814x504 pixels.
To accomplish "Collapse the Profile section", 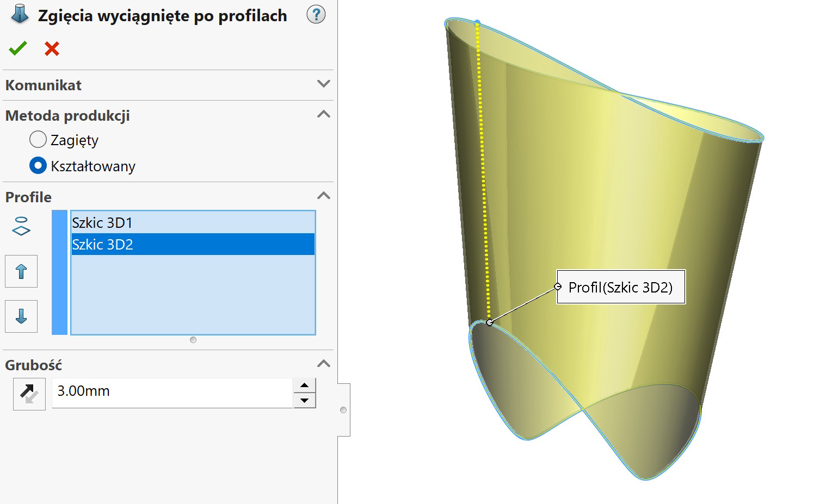I will pos(323,196).
